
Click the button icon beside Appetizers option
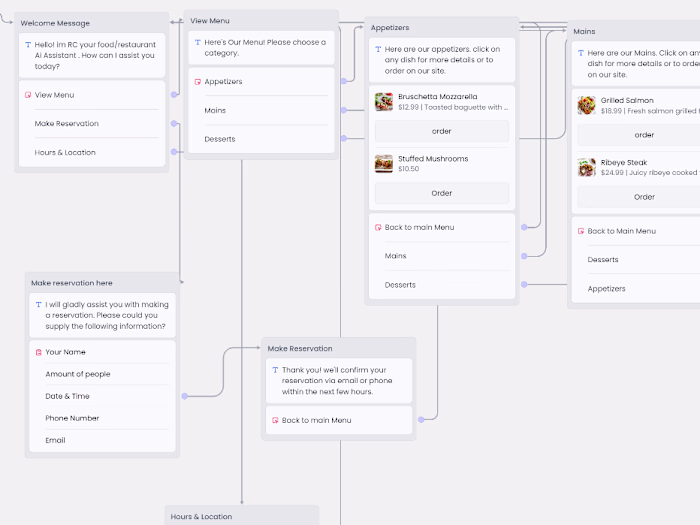tap(198, 82)
